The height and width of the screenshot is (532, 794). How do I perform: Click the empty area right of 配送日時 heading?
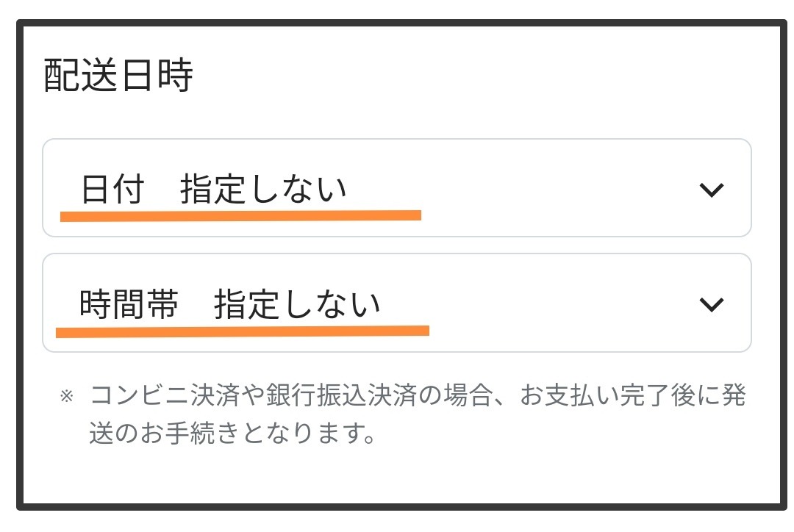478,76
